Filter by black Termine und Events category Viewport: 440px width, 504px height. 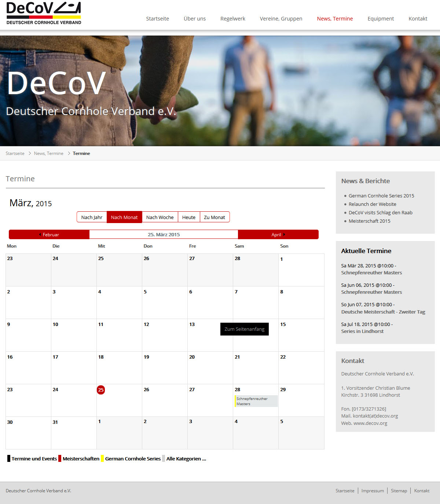[34, 459]
